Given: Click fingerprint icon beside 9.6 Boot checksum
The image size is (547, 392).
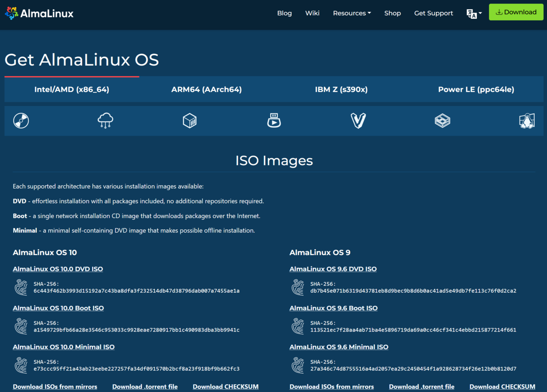Looking at the screenshot, I should tap(298, 326).
